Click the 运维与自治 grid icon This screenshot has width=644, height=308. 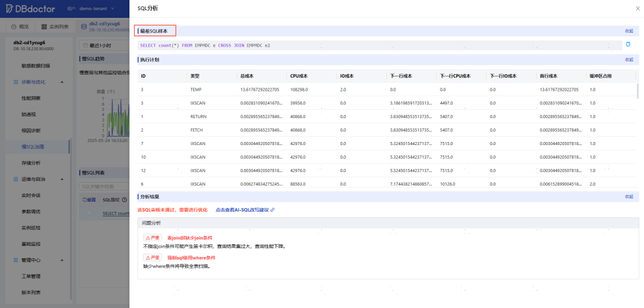click(16, 179)
